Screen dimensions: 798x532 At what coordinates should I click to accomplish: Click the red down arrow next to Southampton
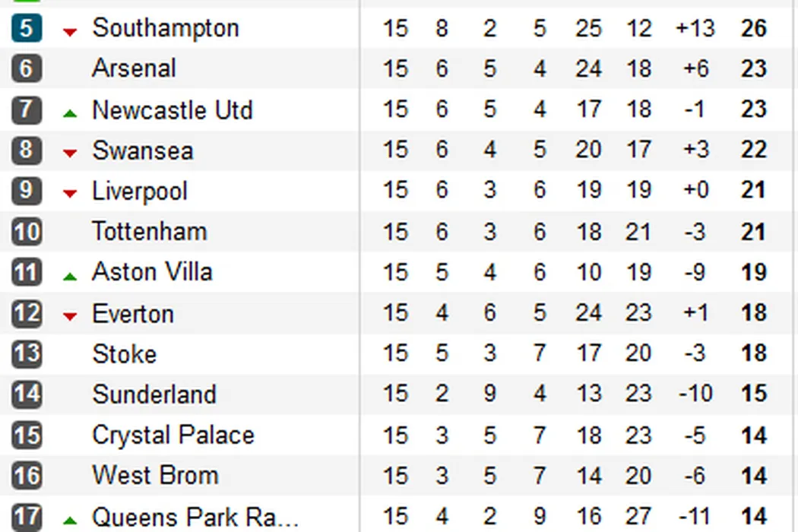coord(70,32)
